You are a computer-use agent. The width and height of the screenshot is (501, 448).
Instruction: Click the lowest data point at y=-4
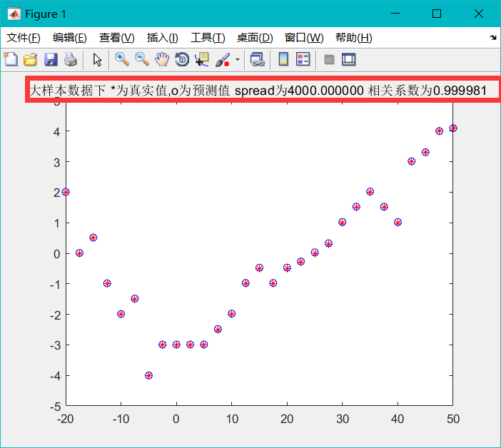pos(148,375)
